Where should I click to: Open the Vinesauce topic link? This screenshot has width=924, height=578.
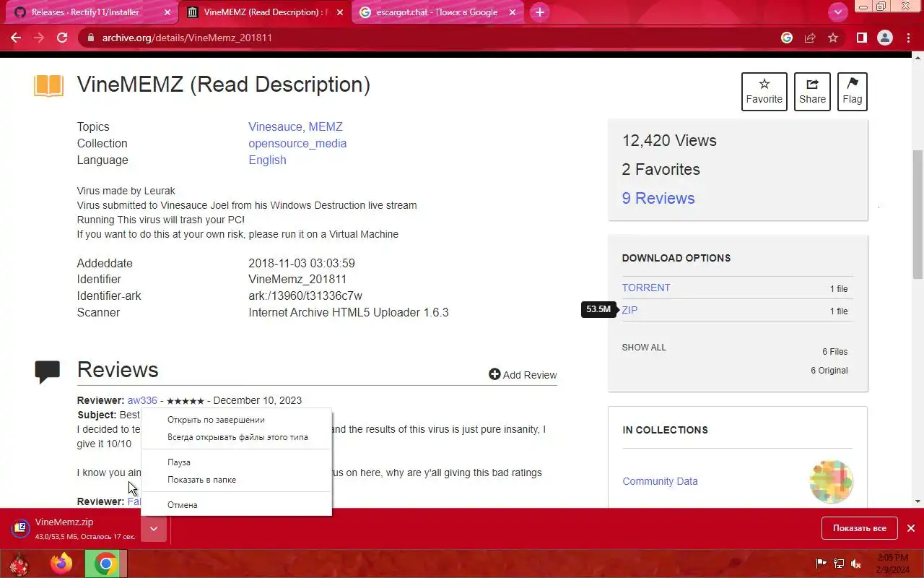coord(276,127)
